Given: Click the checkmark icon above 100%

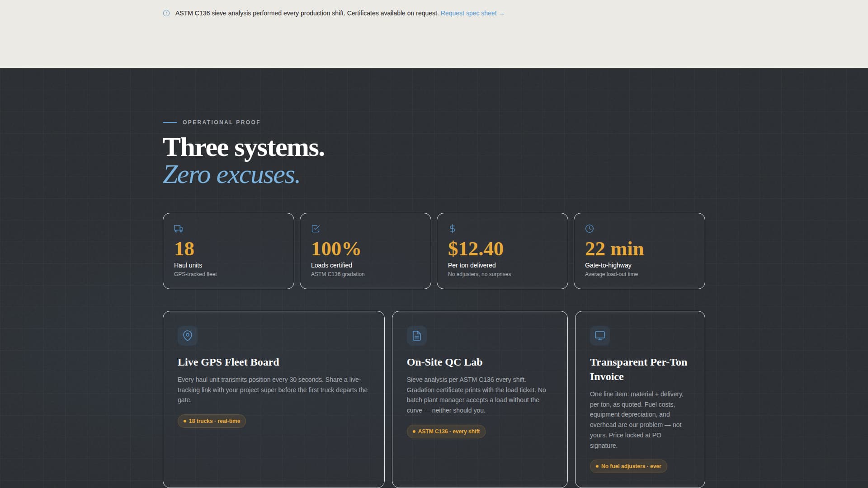Looking at the screenshot, I should [316, 229].
